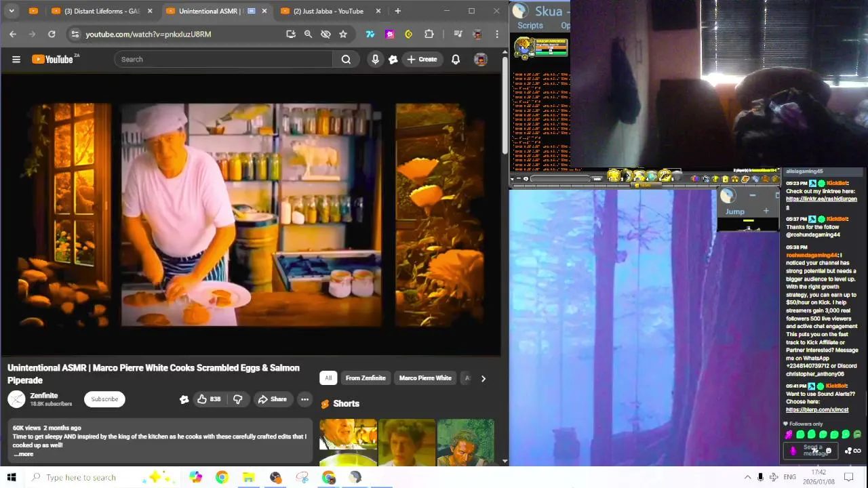Open a new Chrome tab
The image size is (868, 488).
click(x=397, y=11)
